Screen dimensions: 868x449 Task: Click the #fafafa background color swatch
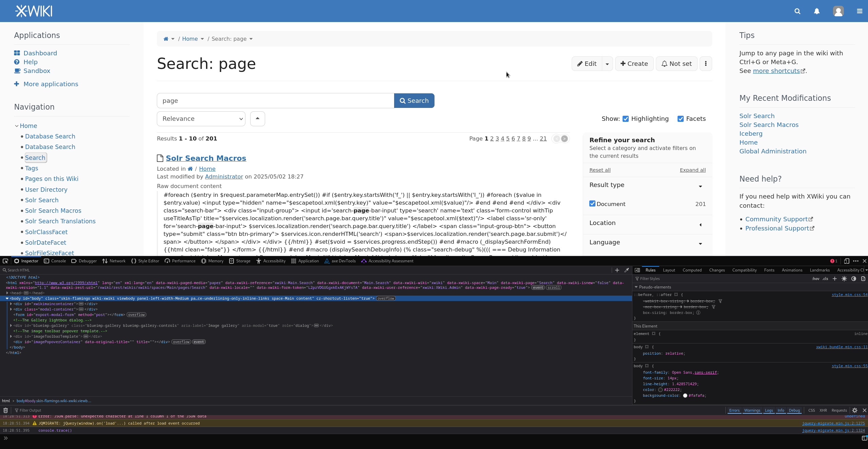[x=685, y=396]
